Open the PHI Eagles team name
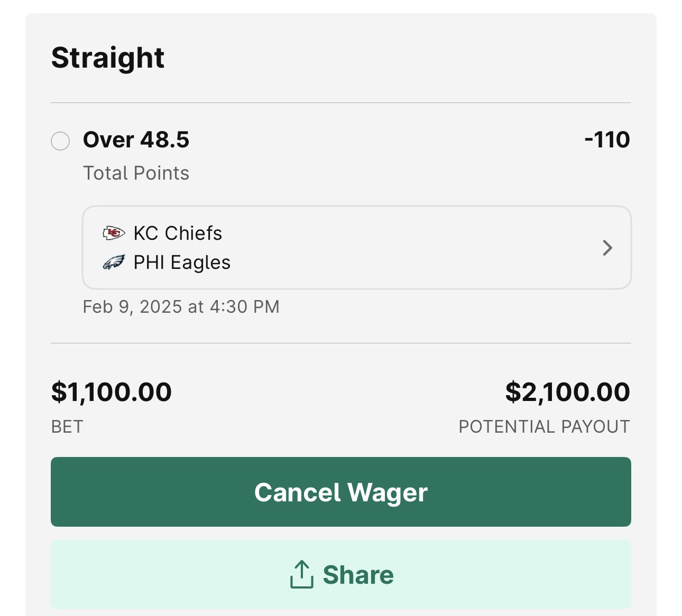This screenshot has width=682, height=616. 182,263
